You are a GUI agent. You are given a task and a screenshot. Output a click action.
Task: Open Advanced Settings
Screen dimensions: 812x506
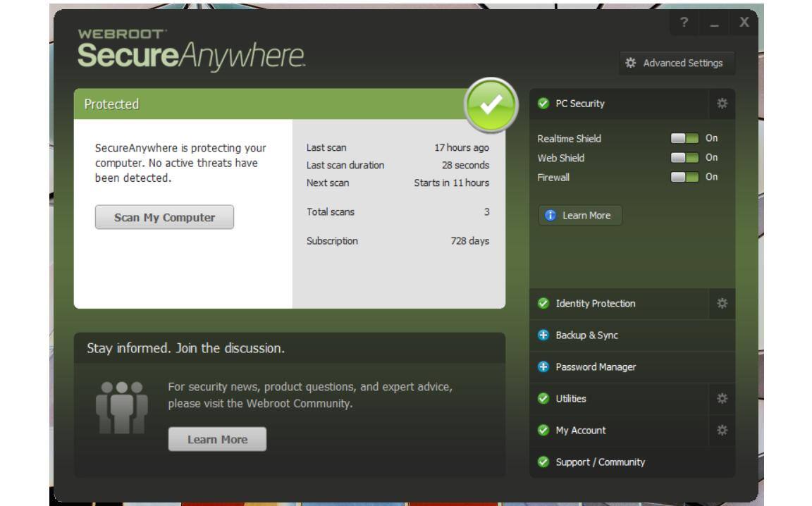tap(676, 63)
